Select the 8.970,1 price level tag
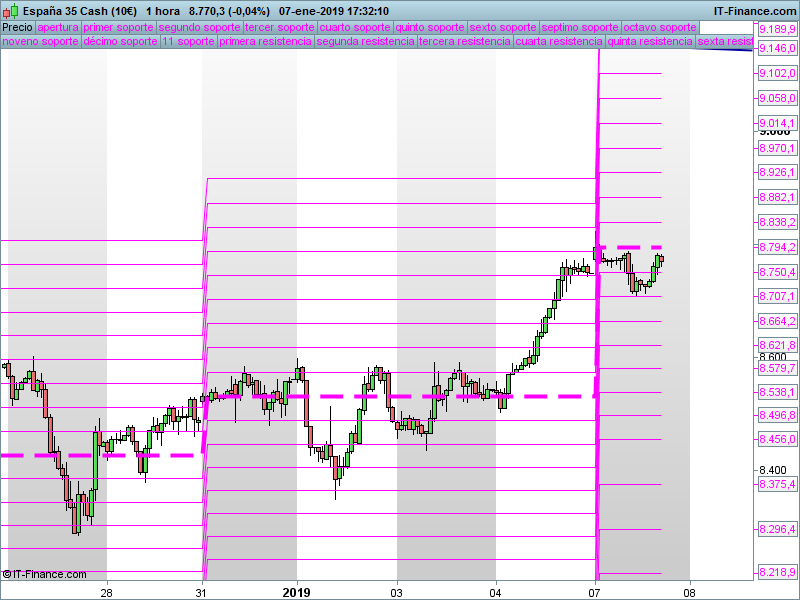 (x=777, y=148)
